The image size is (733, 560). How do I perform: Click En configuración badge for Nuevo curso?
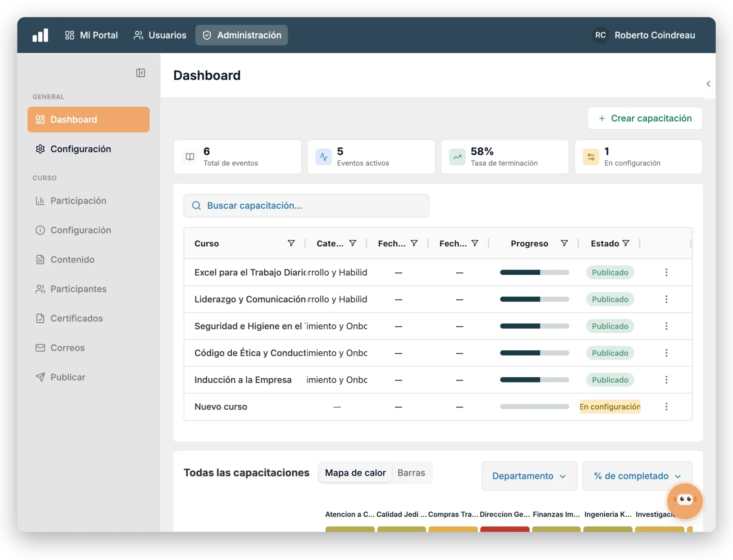point(610,407)
